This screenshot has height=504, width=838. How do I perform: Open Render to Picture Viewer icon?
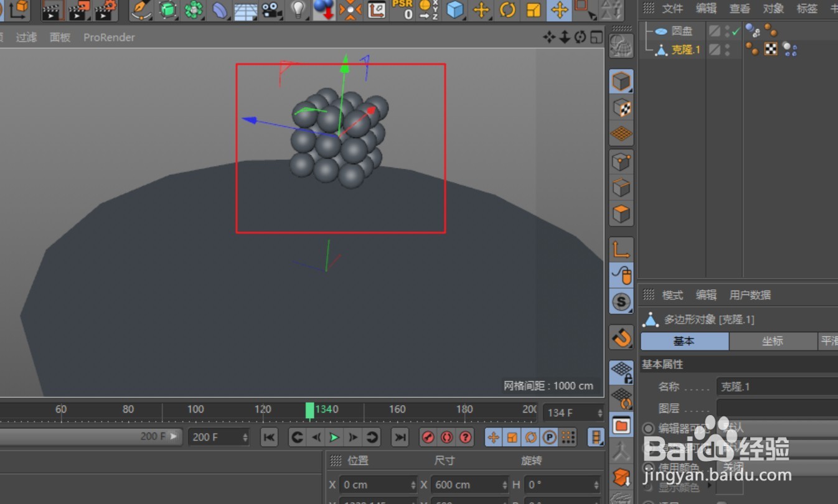point(80,10)
